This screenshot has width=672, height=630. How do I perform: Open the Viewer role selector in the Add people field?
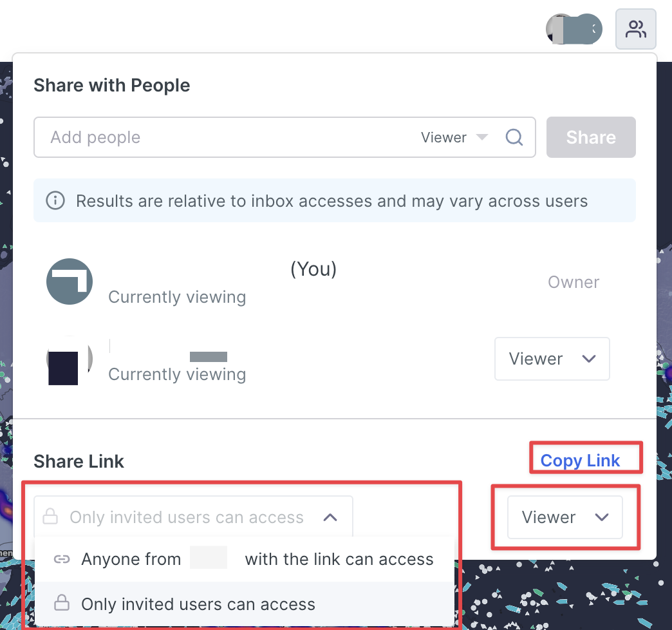454,137
